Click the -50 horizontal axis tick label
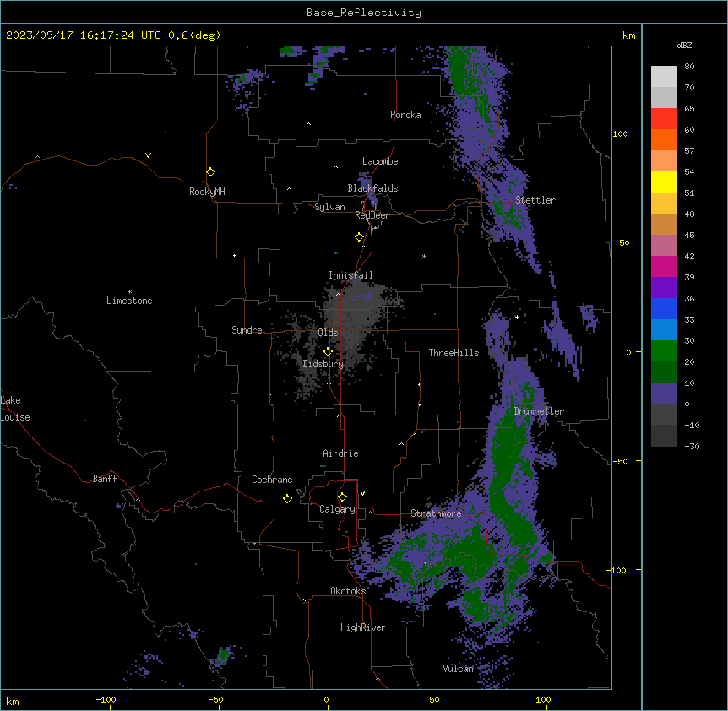Image resolution: width=728 pixels, height=711 pixels. pos(215,699)
